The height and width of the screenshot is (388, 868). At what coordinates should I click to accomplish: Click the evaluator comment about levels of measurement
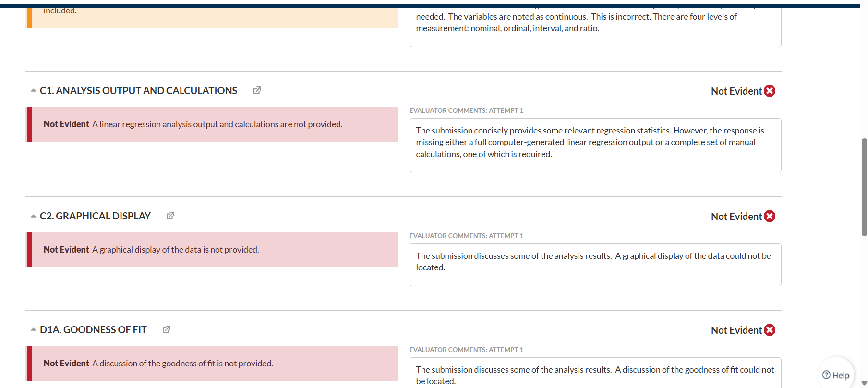tap(595, 23)
